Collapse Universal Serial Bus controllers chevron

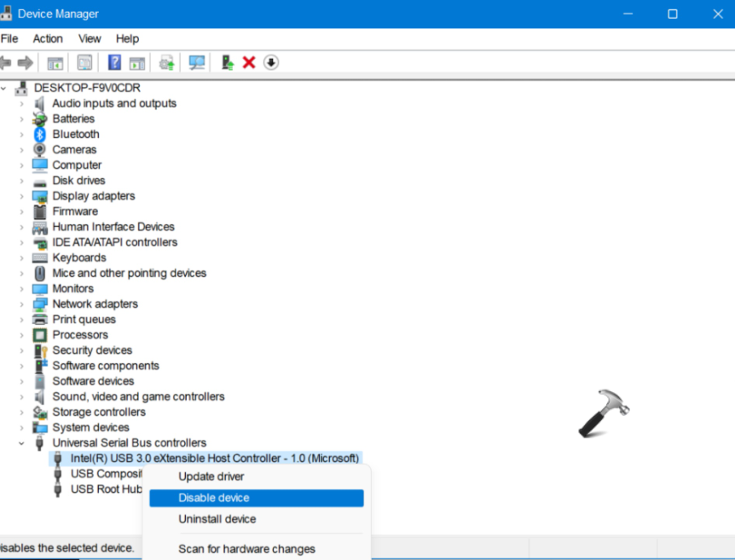pos(21,443)
